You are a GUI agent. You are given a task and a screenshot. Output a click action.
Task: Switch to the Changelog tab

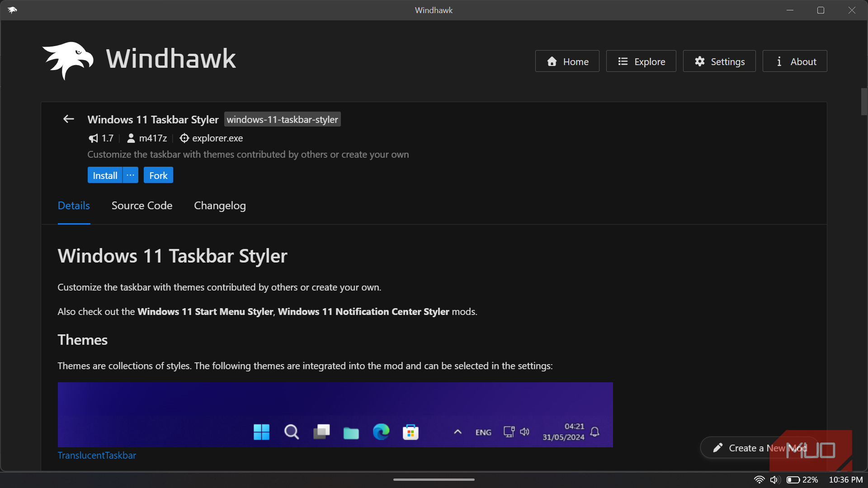tap(220, 206)
